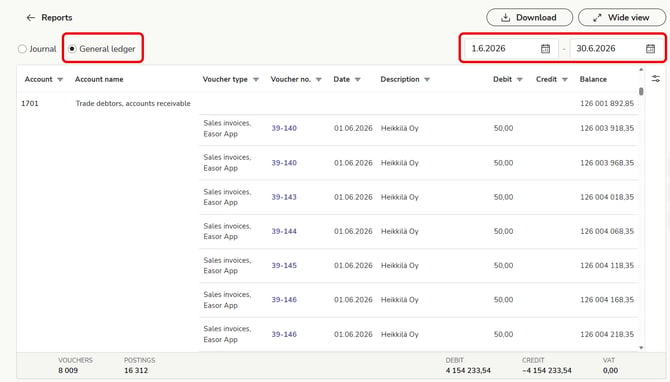Open the Debit column filter arrow
Image resolution: width=670 pixels, height=382 pixels.
[520, 79]
